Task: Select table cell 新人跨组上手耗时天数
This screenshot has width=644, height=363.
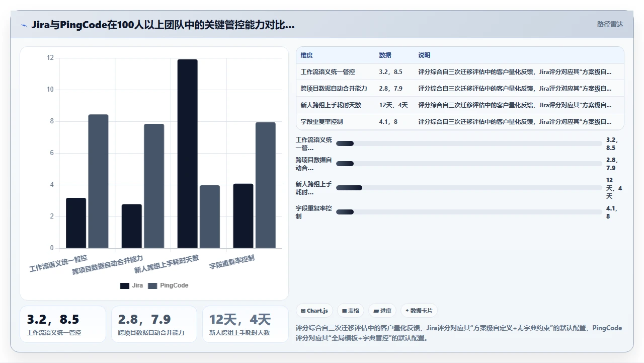Action: (x=331, y=105)
